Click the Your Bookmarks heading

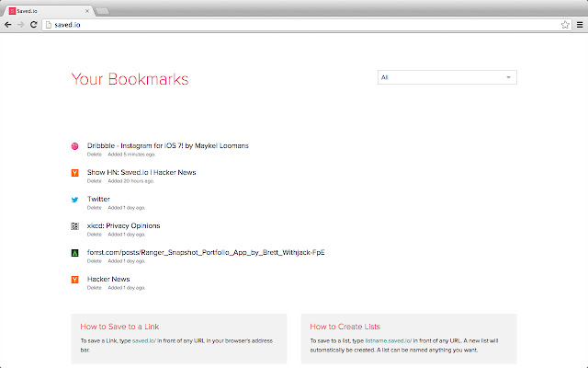(130, 79)
